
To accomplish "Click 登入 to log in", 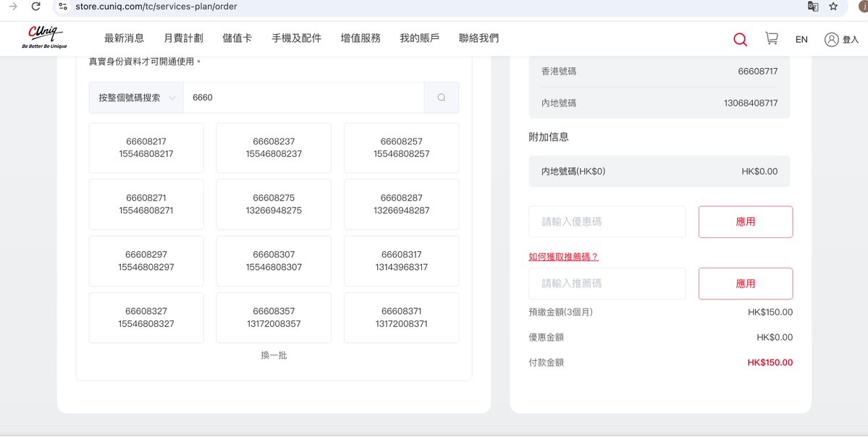I will tap(851, 39).
